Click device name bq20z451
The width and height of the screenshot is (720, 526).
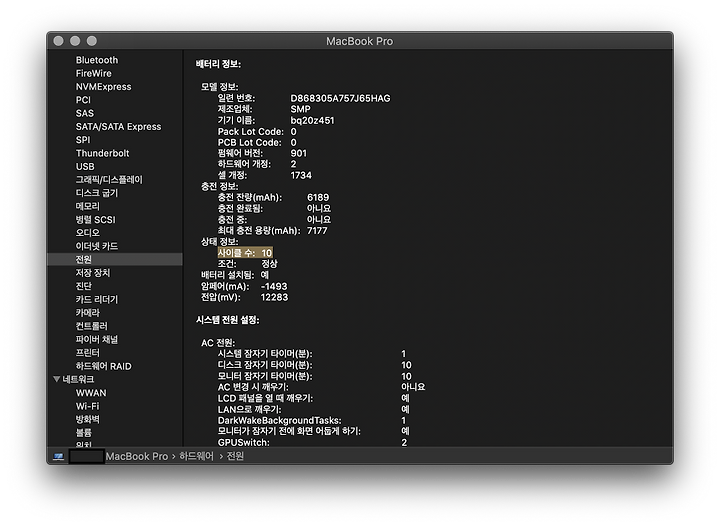coord(312,120)
